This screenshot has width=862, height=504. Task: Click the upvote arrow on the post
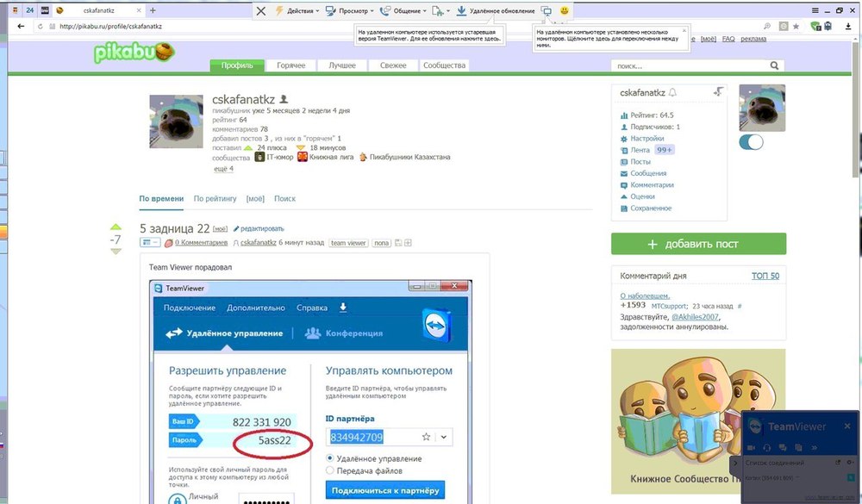(116, 227)
